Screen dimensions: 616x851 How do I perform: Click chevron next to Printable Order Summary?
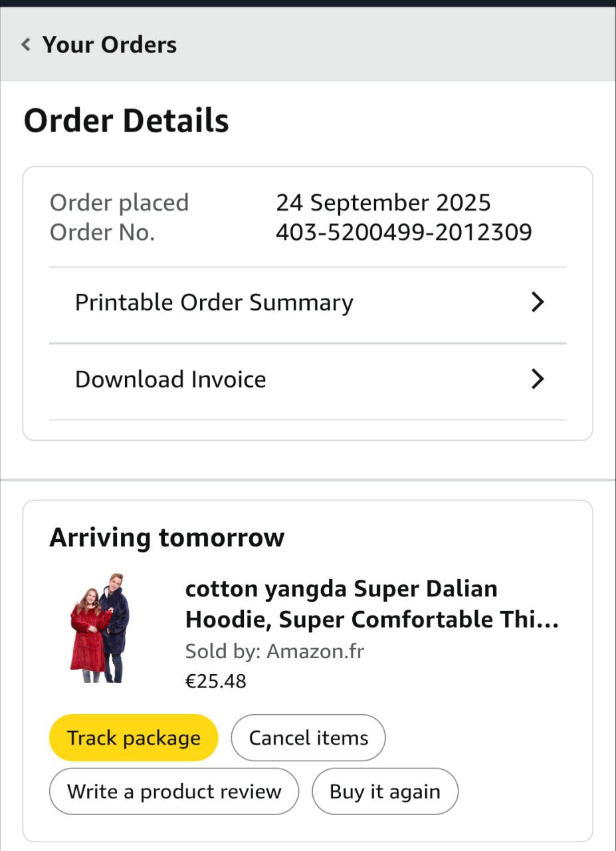[x=538, y=303]
